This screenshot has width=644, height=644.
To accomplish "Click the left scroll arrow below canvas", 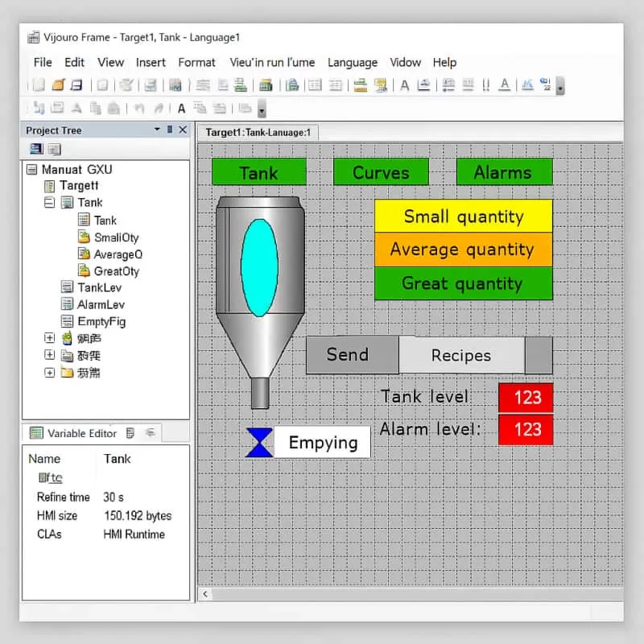I will (205, 593).
